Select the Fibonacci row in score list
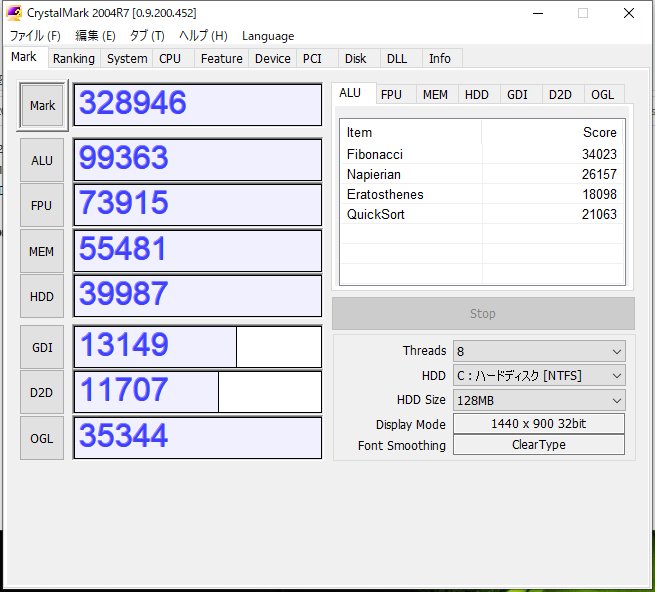 point(482,154)
